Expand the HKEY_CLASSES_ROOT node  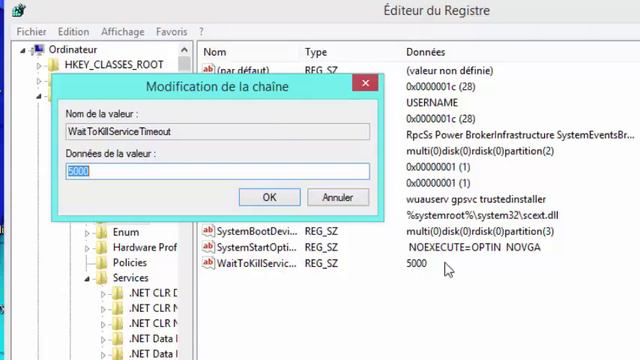(39, 65)
